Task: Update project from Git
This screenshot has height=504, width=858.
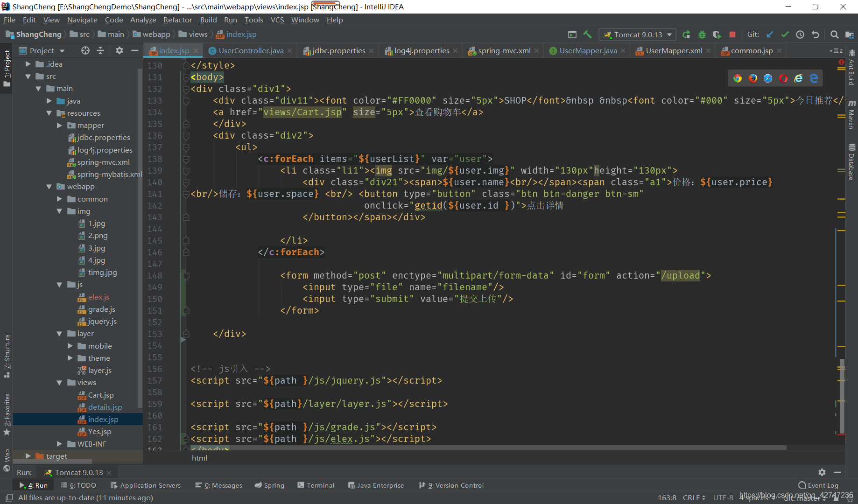Action: point(770,35)
